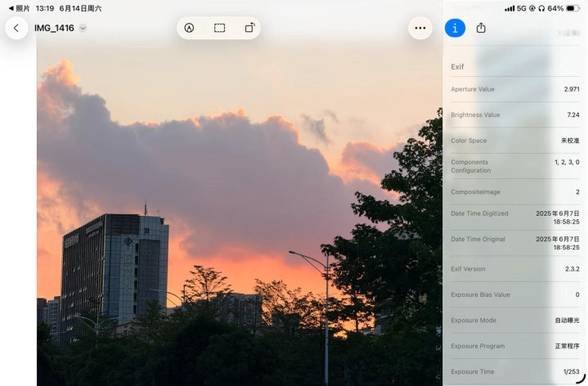Tap the 未校准 color space value
The height and width of the screenshot is (386, 588).
click(570, 141)
